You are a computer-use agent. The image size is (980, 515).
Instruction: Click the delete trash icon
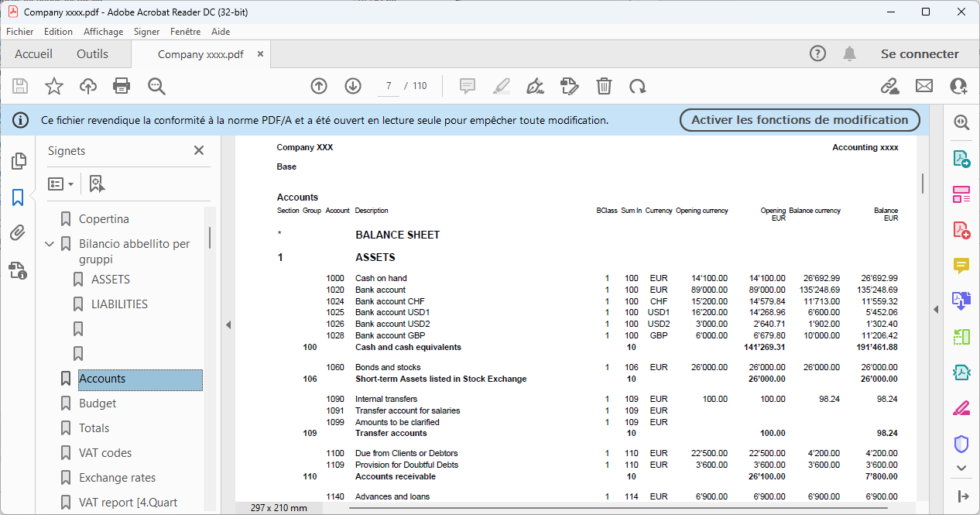pos(604,86)
